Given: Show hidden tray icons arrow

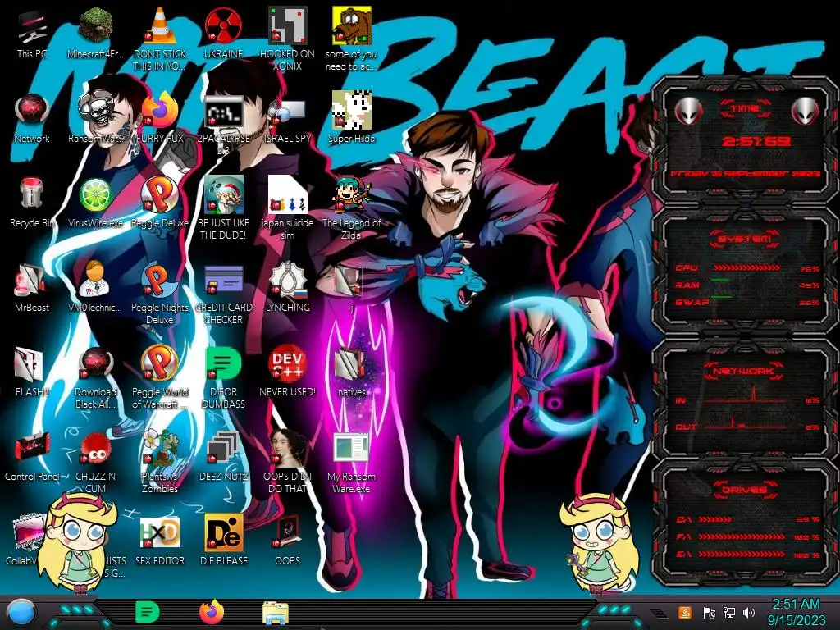Looking at the screenshot, I should pyautogui.click(x=659, y=613).
